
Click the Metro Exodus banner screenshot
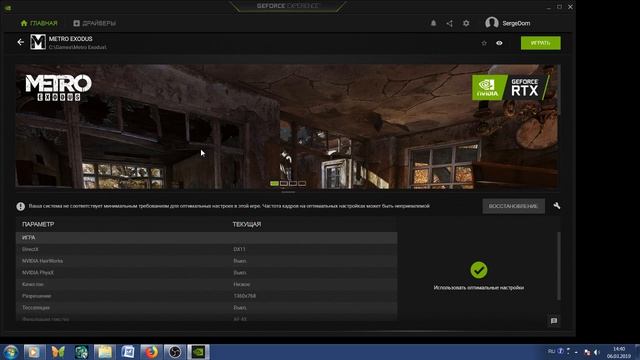288,126
